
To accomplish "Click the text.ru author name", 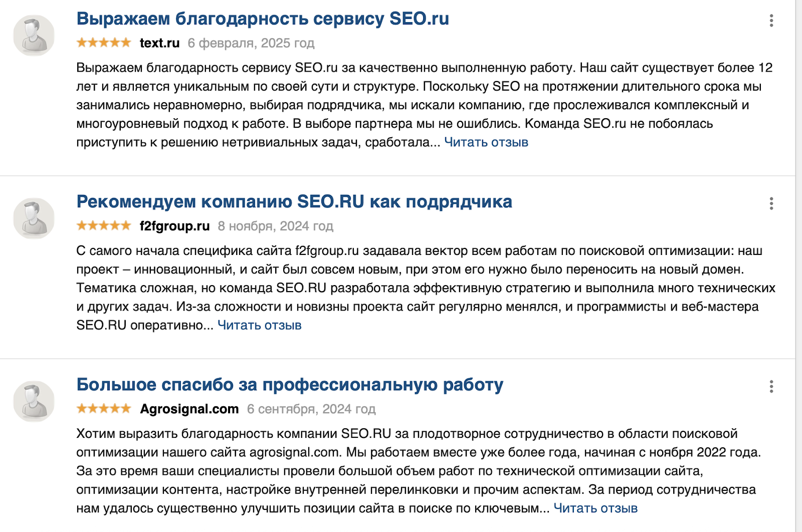I will coord(159,43).
